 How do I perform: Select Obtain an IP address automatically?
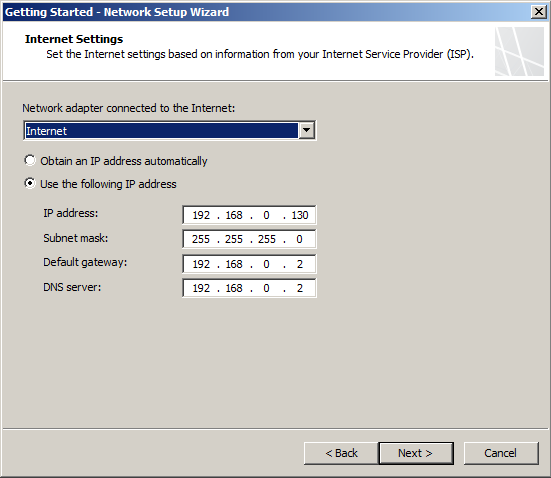tap(30, 161)
